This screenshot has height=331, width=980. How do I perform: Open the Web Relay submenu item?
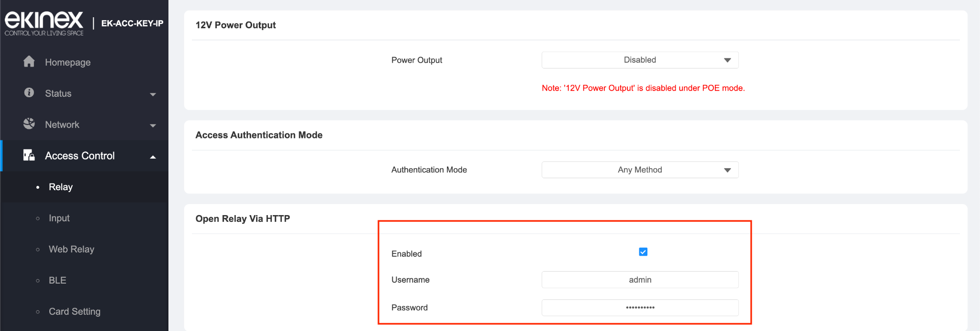[x=84, y=249]
